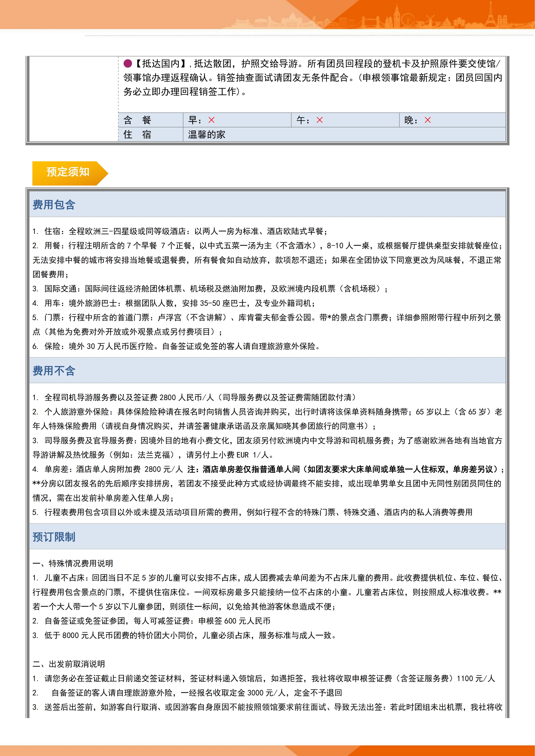535x756 pixels.
Task: Select the 费用包含 section heading
Action: click(x=54, y=205)
